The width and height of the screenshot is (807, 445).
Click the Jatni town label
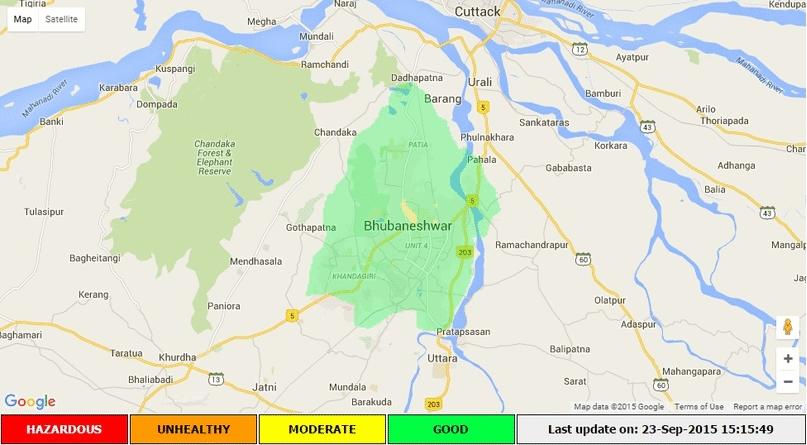click(265, 387)
